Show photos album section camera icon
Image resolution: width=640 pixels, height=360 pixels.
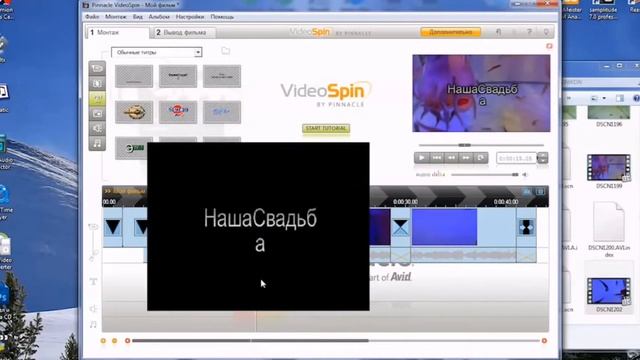tap(97, 113)
